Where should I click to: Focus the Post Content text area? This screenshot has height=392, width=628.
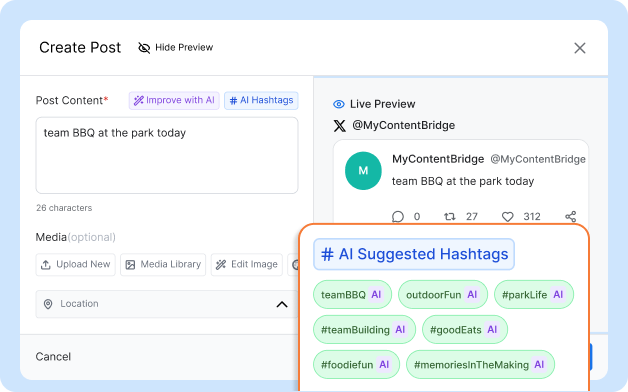pos(167,155)
